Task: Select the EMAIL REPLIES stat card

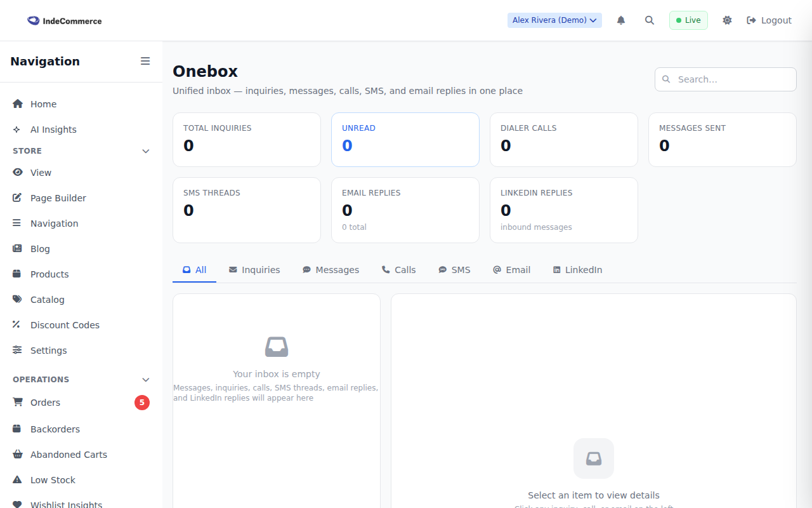Action: tap(405, 210)
